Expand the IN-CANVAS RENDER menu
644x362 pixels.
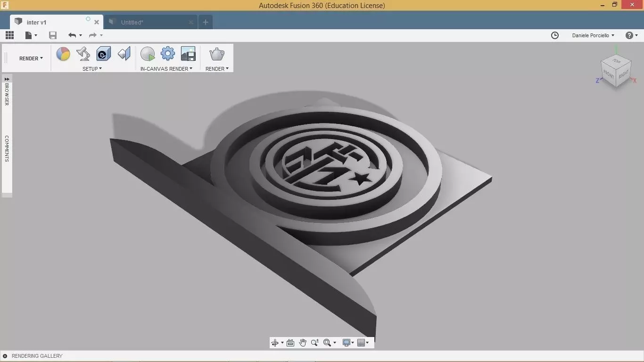click(x=166, y=69)
